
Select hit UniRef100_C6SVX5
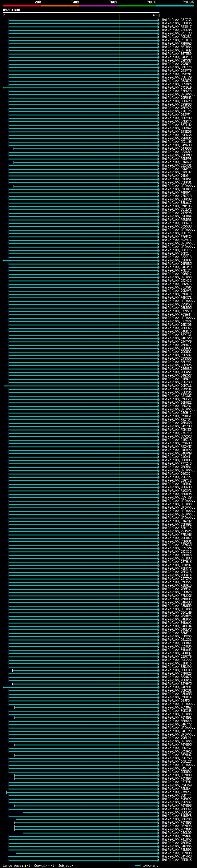[177, 84]
